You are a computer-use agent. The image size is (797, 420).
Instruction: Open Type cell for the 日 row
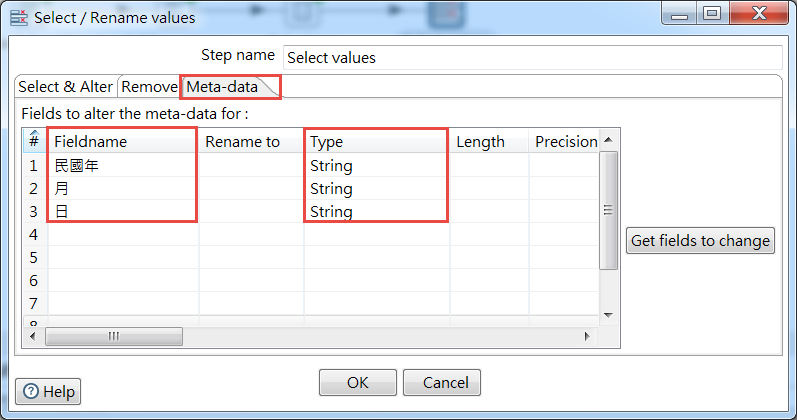click(x=376, y=212)
